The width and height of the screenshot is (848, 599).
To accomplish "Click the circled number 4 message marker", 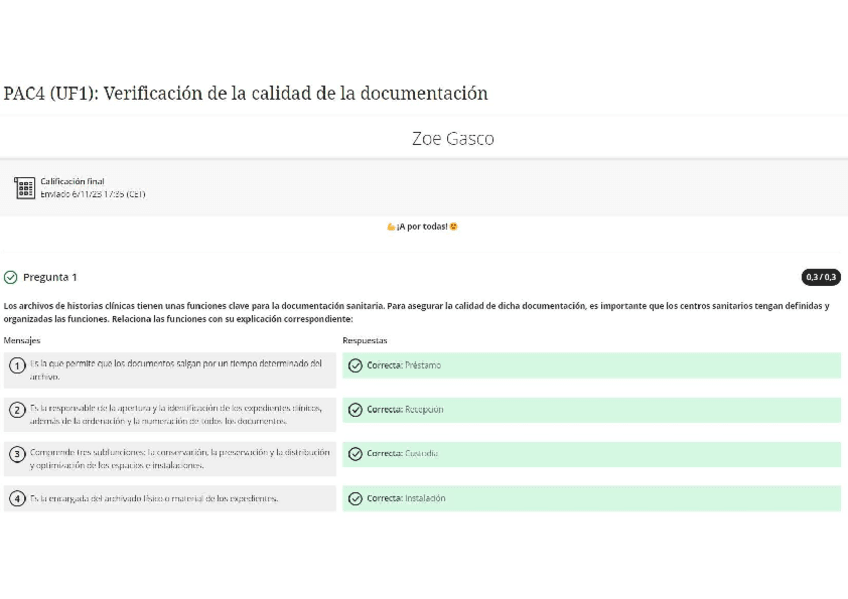I will coord(17,498).
